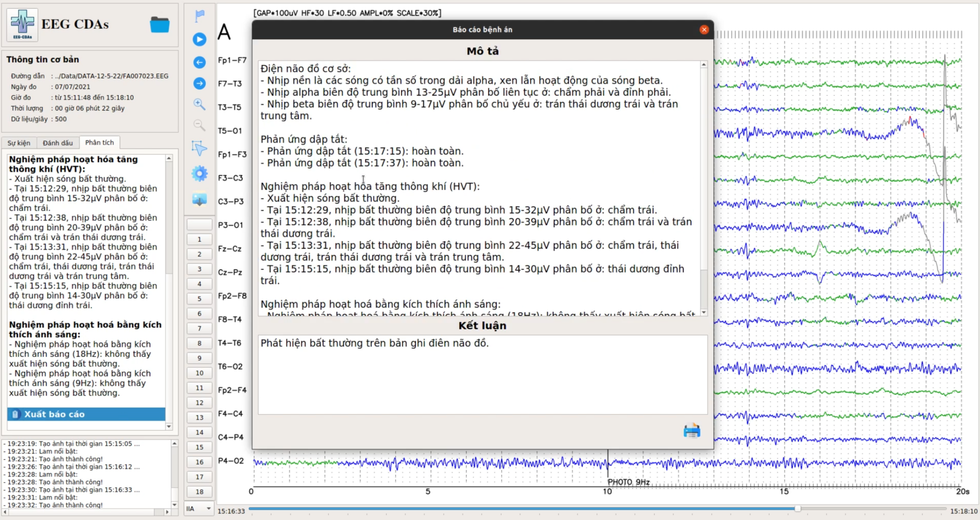Click the Xuất báo cáo button
Screen dimensions: 980x520
click(86, 414)
